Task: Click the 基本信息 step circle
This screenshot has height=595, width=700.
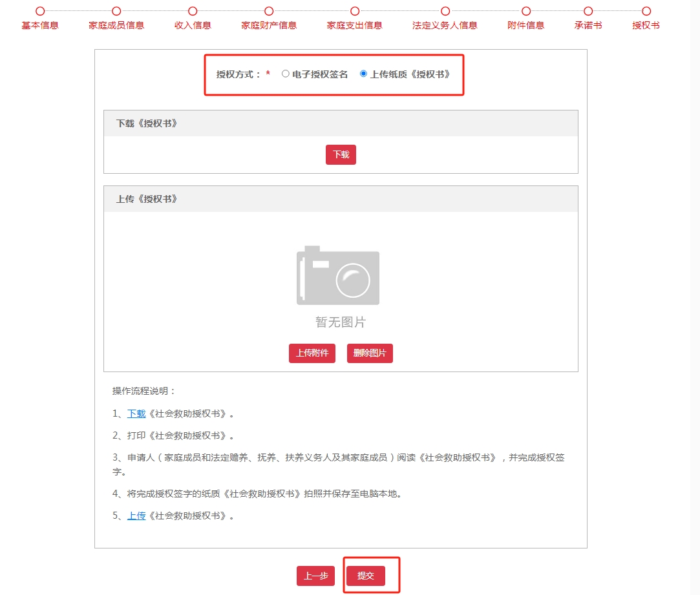Action: pos(41,10)
